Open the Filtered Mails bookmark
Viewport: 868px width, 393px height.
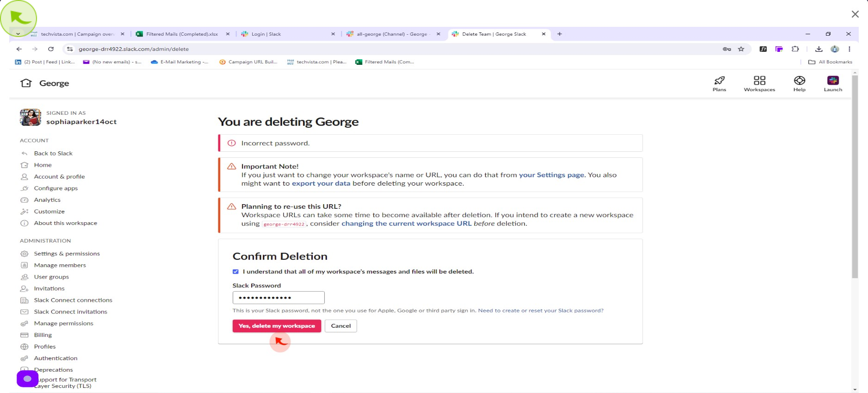[x=384, y=62]
